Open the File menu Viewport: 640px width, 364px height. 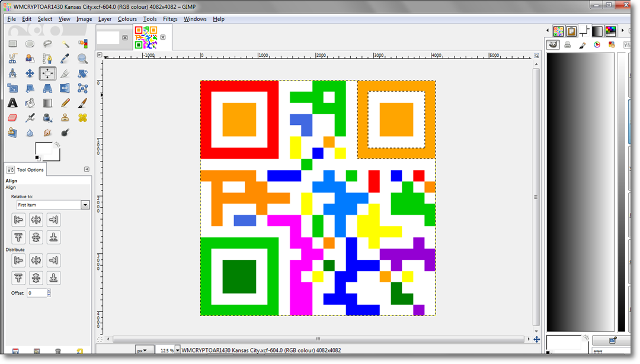pos(11,19)
